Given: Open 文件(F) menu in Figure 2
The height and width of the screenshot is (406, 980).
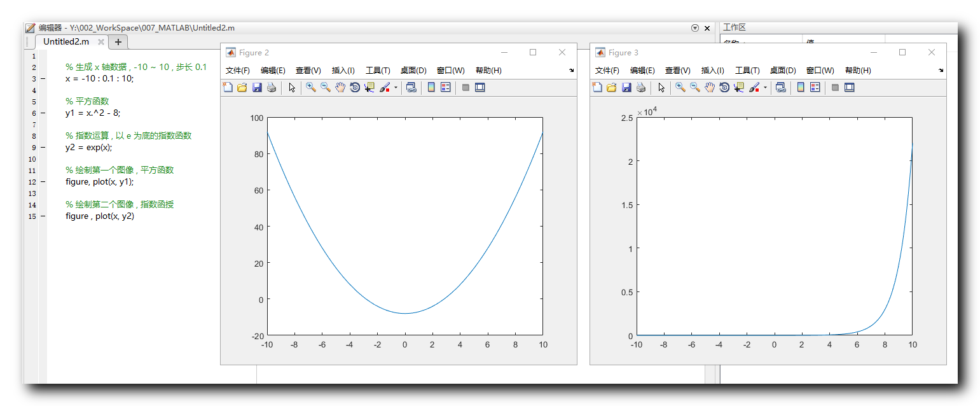Looking at the screenshot, I should click(238, 71).
